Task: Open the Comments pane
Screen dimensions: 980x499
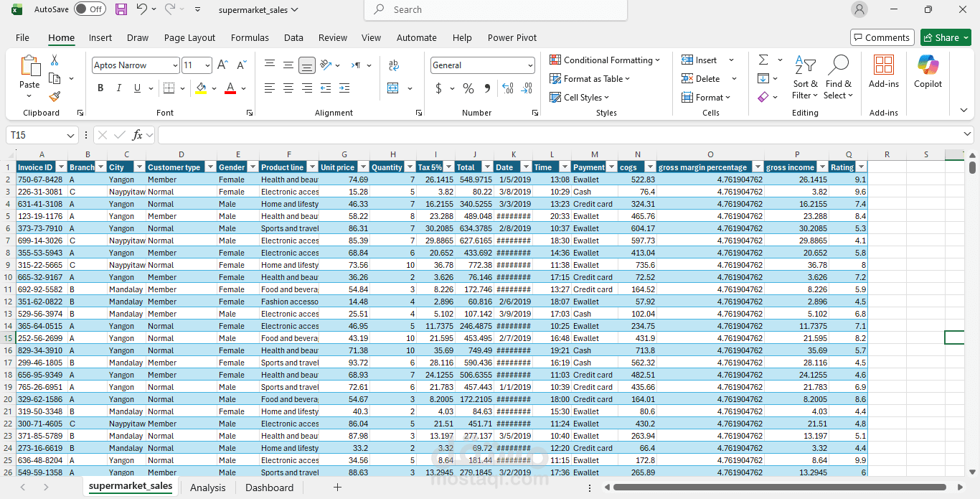Action: pos(882,37)
